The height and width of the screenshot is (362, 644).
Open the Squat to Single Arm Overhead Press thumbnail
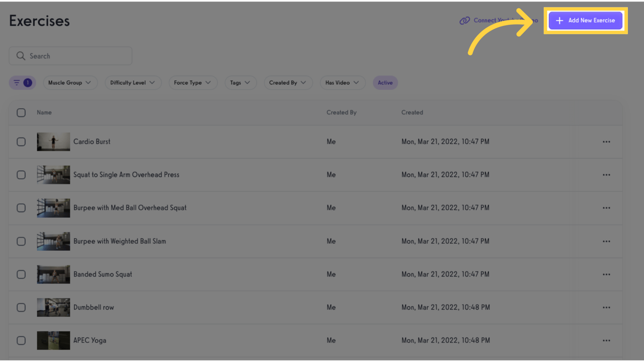pyautogui.click(x=53, y=175)
